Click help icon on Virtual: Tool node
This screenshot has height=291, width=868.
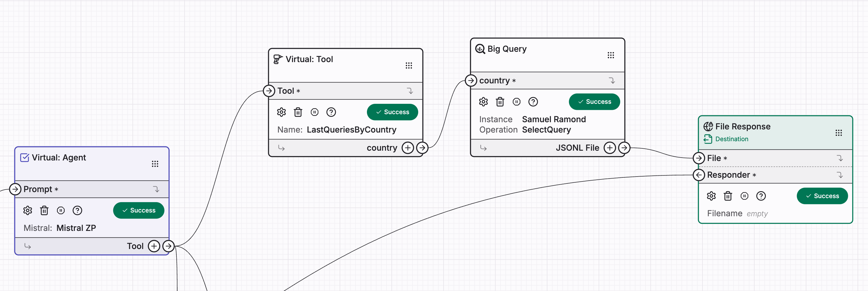tap(331, 112)
